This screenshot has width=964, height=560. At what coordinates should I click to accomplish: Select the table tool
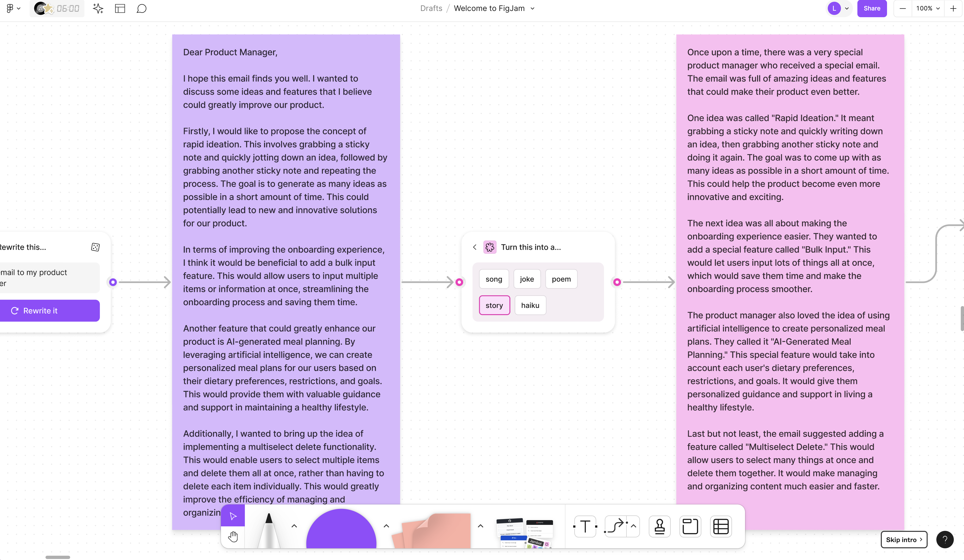click(721, 527)
